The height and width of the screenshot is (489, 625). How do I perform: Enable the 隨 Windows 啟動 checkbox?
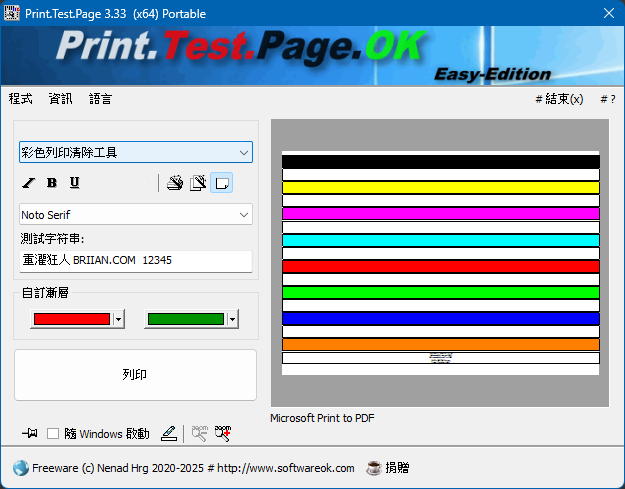54,433
